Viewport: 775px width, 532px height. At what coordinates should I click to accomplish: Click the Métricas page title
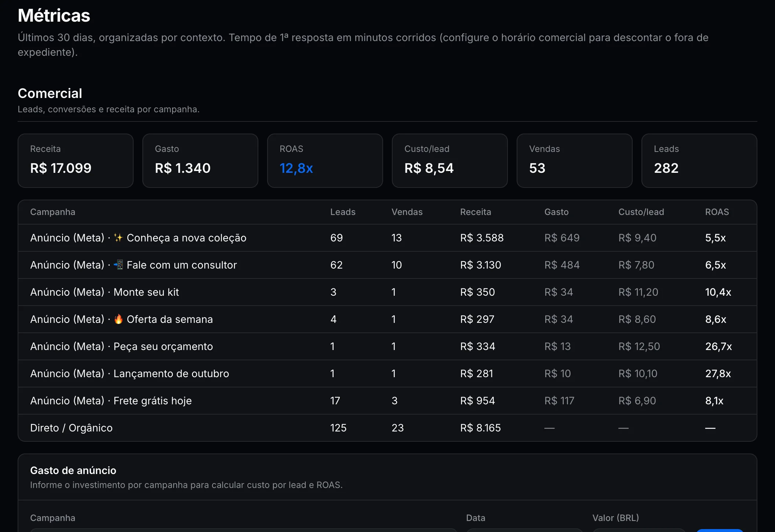[54, 15]
